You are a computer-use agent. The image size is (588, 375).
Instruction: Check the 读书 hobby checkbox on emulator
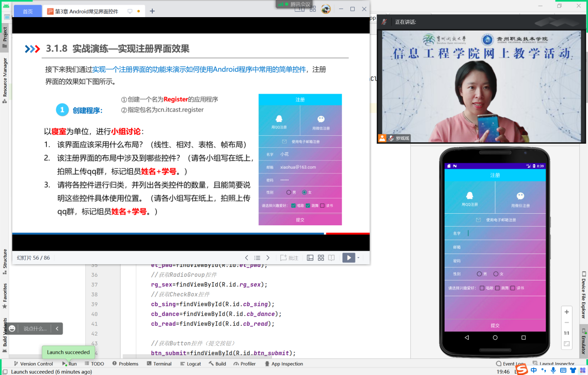[x=513, y=287]
